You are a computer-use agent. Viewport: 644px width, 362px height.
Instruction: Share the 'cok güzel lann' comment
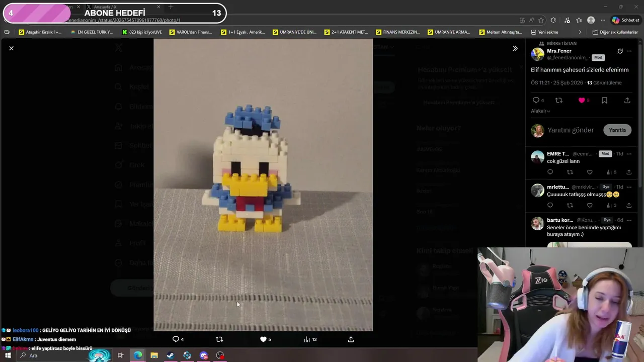tap(629, 172)
